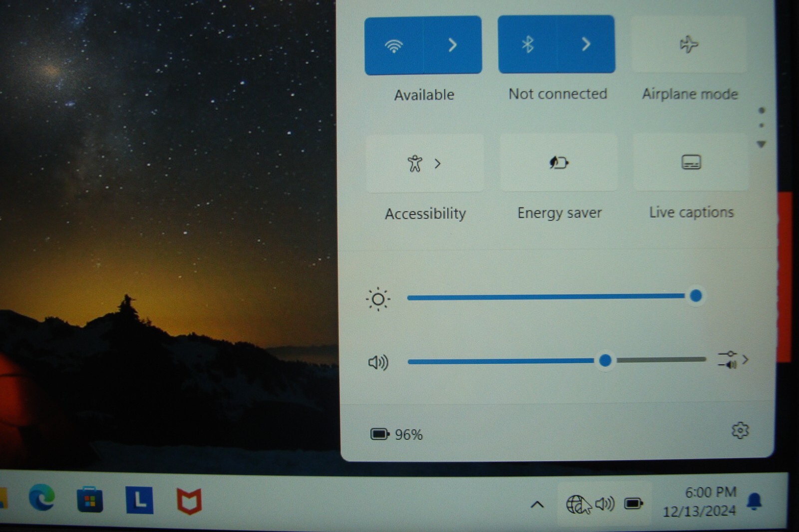Show hidden tray icons chevron
The width and height of the screenshot is (799, 532).
pyautogui.click(x=537, y=505)
